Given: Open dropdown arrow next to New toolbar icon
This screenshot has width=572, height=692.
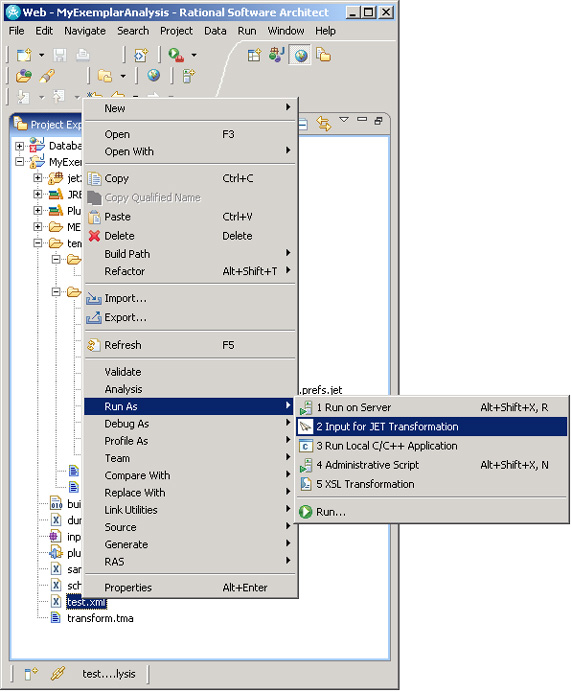Looking at the screenshot, I should click(41, 55).
